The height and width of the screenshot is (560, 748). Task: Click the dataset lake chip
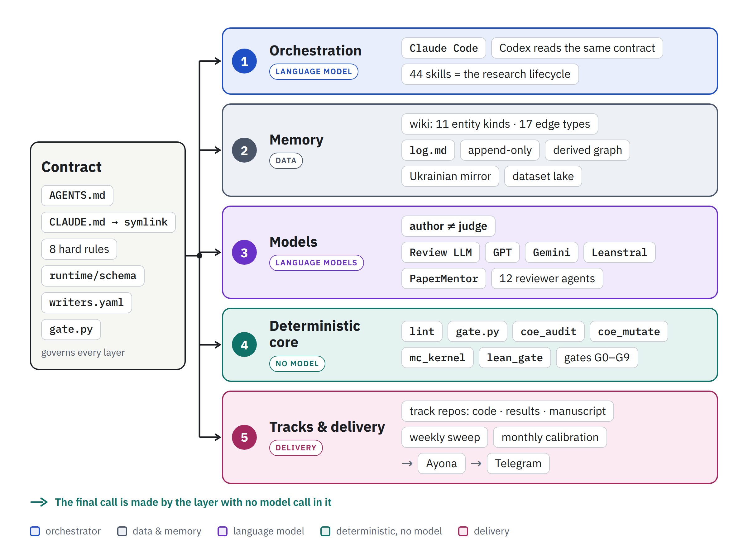pyautogui.click(x=543, y=176)
